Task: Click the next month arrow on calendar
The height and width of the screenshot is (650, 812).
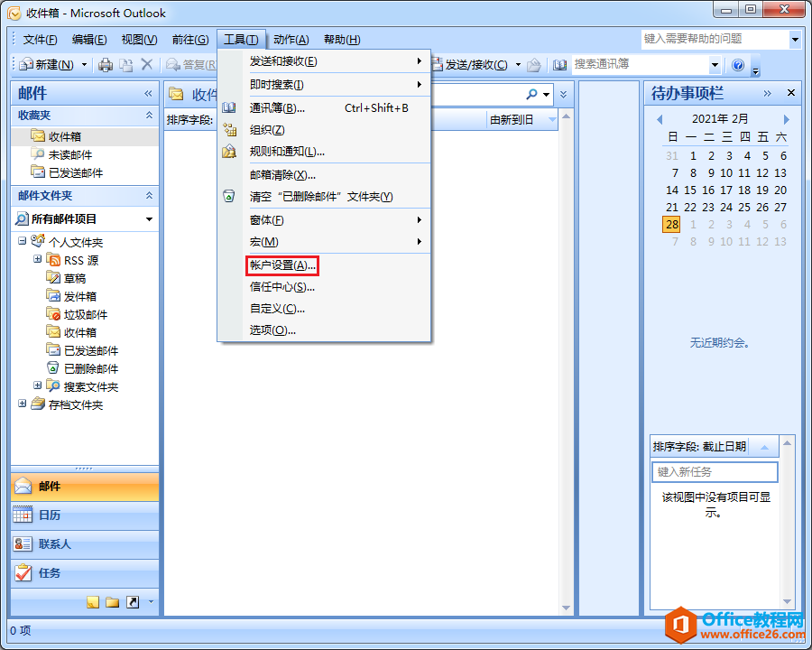Action: [786, 119]
